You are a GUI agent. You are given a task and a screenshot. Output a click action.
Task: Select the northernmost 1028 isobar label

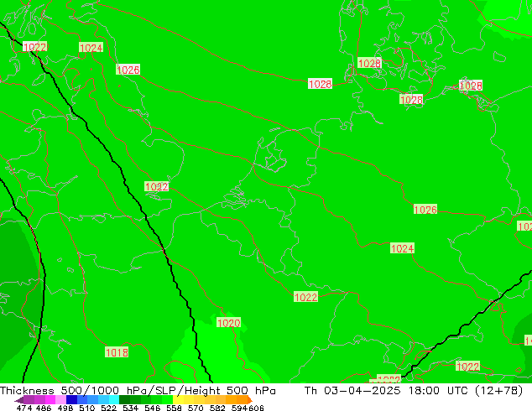click(x=369, y=63)
